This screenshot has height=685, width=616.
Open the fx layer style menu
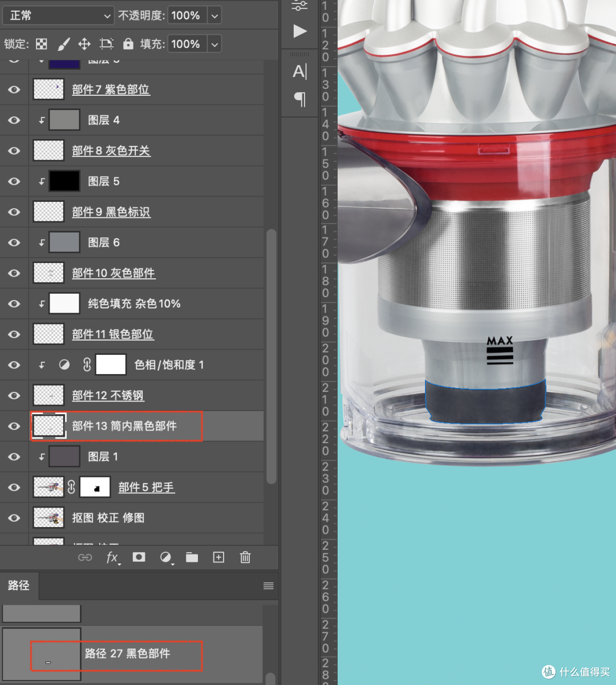[x=112, y=557]
